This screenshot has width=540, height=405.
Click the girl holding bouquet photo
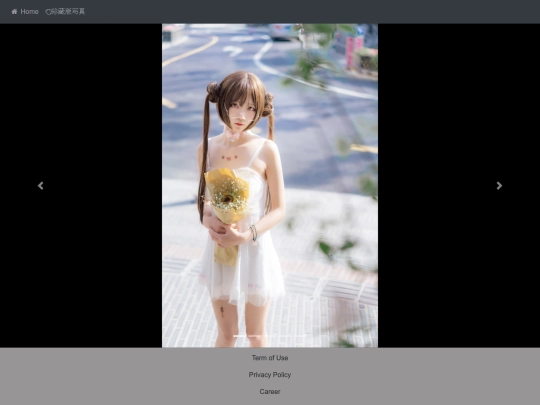[270, 186]
